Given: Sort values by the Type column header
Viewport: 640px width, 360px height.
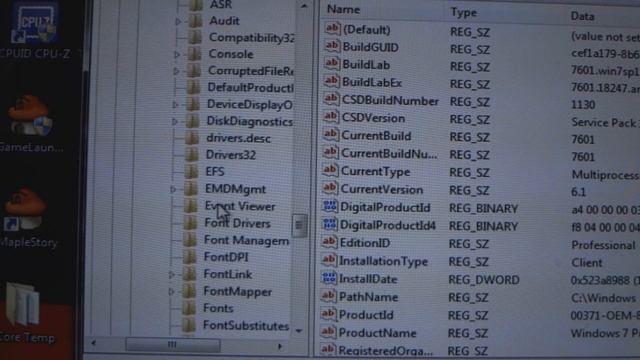Looking at the screenshot, I should tap(464, 13).
